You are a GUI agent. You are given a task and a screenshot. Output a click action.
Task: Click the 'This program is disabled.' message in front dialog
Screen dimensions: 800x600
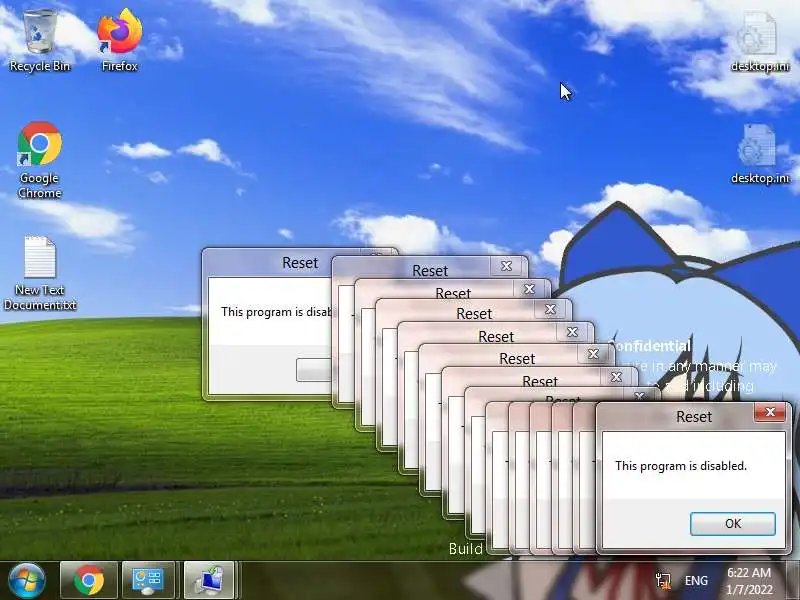pos(681,466)
